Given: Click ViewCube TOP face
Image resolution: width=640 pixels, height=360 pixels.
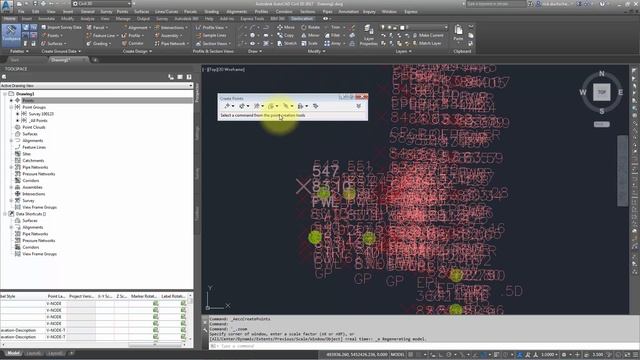Looking at the screenshot, I should click(x=602, y=92).
